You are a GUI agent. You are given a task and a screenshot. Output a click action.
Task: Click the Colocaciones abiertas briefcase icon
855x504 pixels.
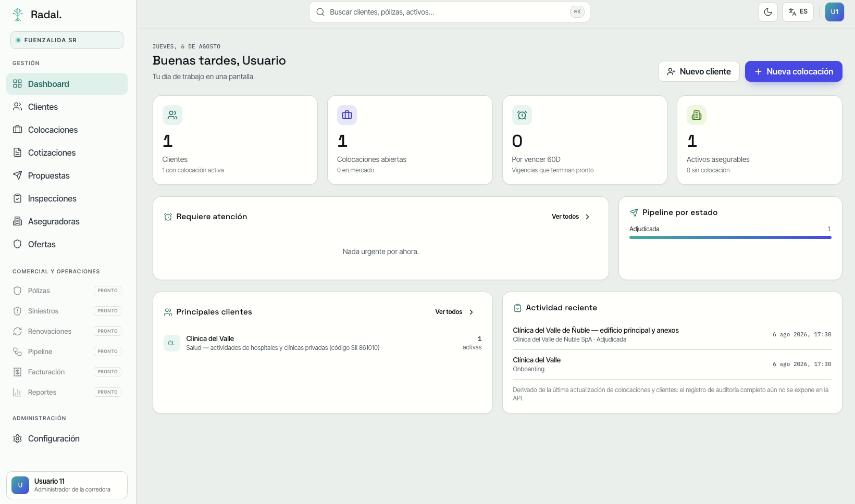(347, 115)
